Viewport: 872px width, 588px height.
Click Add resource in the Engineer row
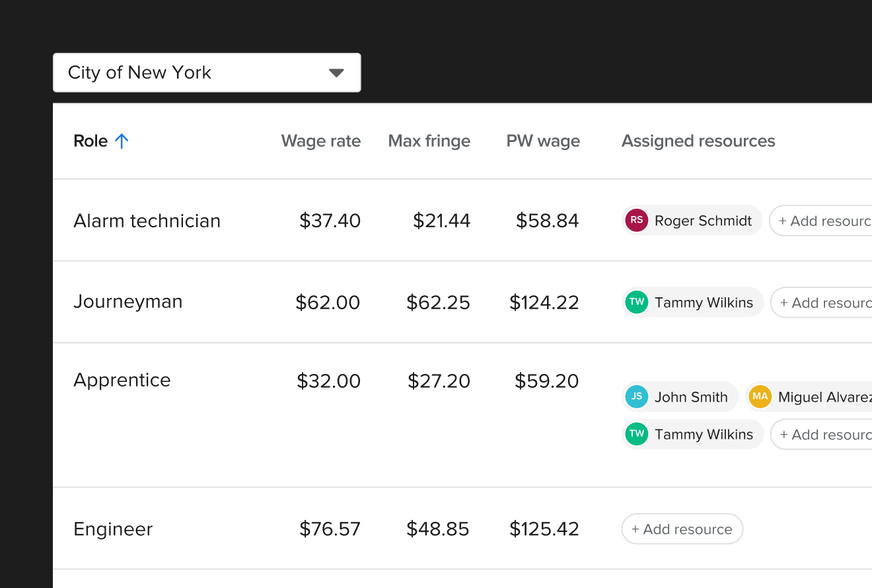pyautogui.click(x=682, y=529)
